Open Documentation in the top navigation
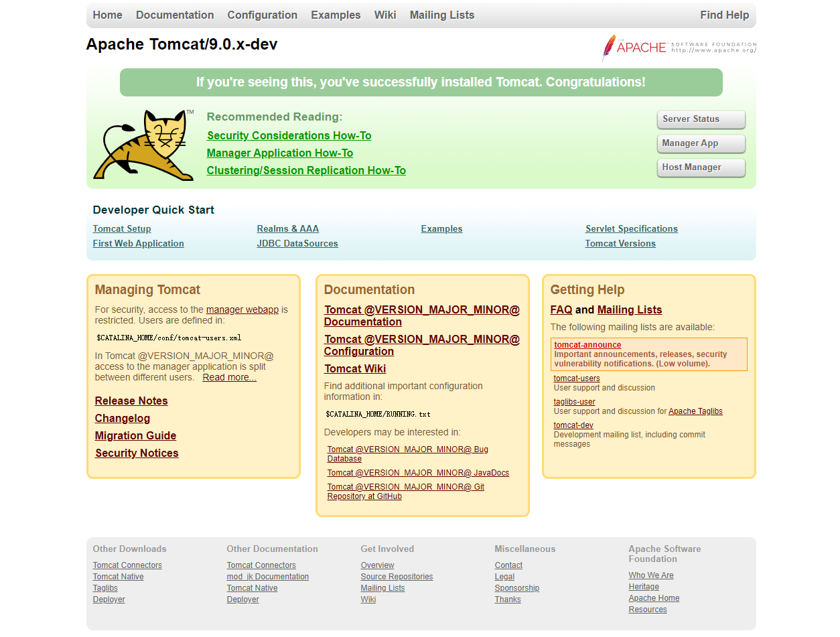The height and width of the screenshot is (637, 840). pos(175,15)
